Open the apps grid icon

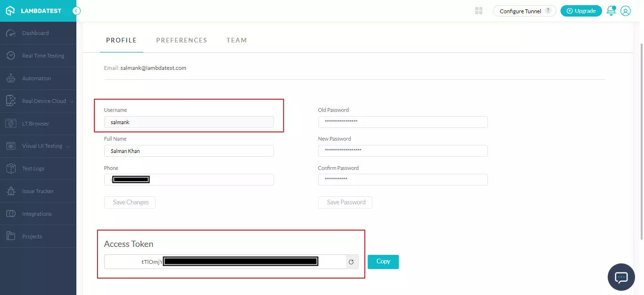pos(479,11)
